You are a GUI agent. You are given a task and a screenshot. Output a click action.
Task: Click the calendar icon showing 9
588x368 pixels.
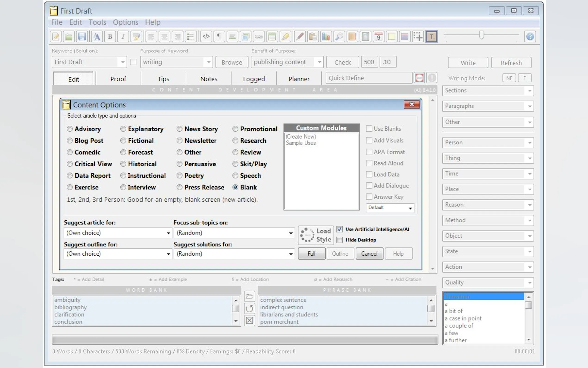pos(378,37)
